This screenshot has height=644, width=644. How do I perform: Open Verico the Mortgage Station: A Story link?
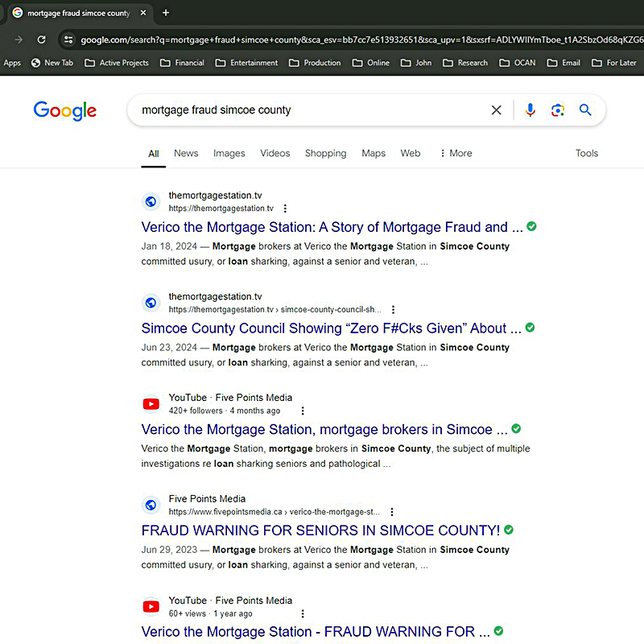click(332, 227)
